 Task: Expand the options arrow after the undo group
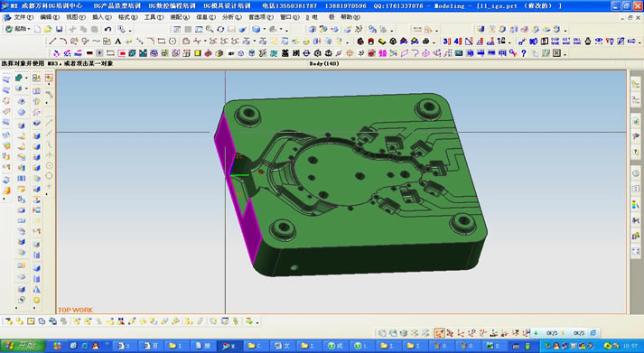click(130, 30)
